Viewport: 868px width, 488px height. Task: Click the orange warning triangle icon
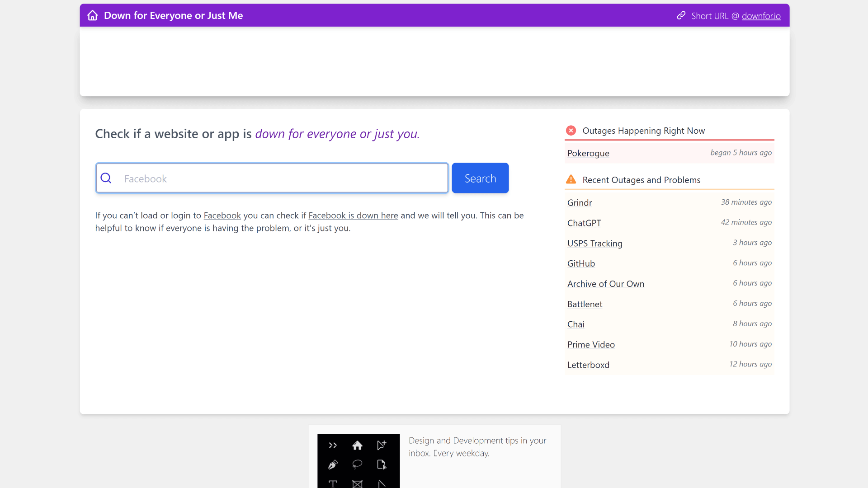pyautogui.click(x=571, y=179)
